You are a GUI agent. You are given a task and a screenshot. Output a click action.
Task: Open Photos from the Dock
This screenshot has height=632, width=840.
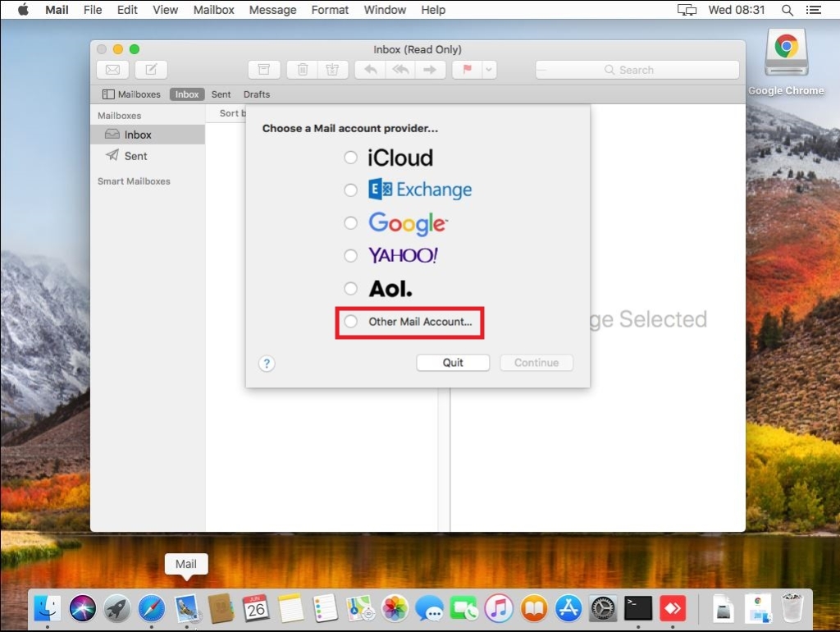click(395, 608)
